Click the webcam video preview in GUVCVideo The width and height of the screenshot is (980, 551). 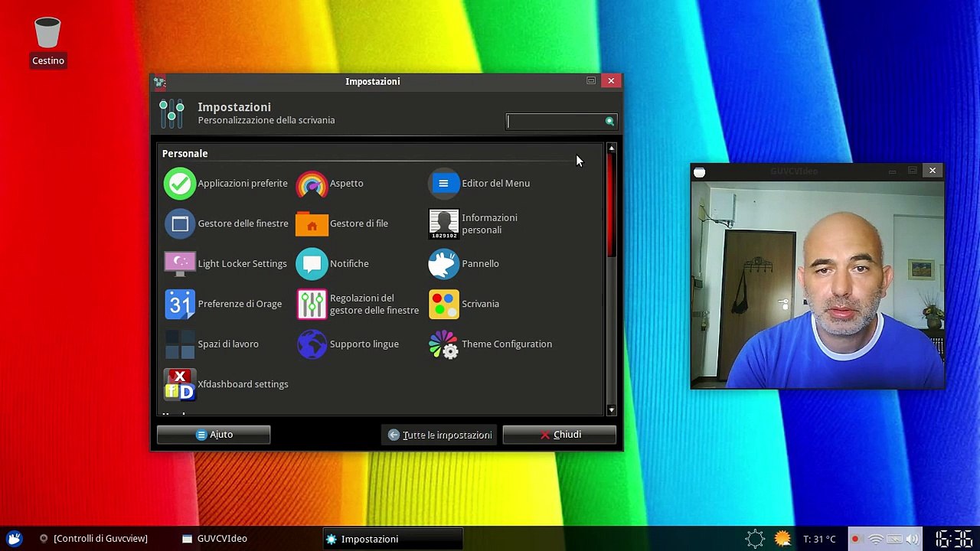[x=818, y=285]
